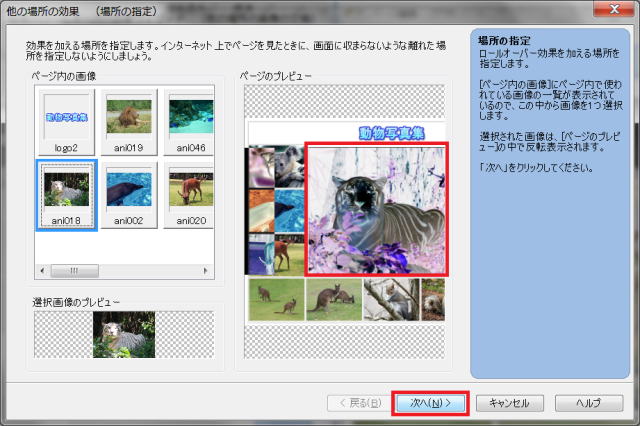Click the koala thumbnail in page preview
Image resolution: width=640 pixels, height=426 pixels.
[x=290, y=166]
